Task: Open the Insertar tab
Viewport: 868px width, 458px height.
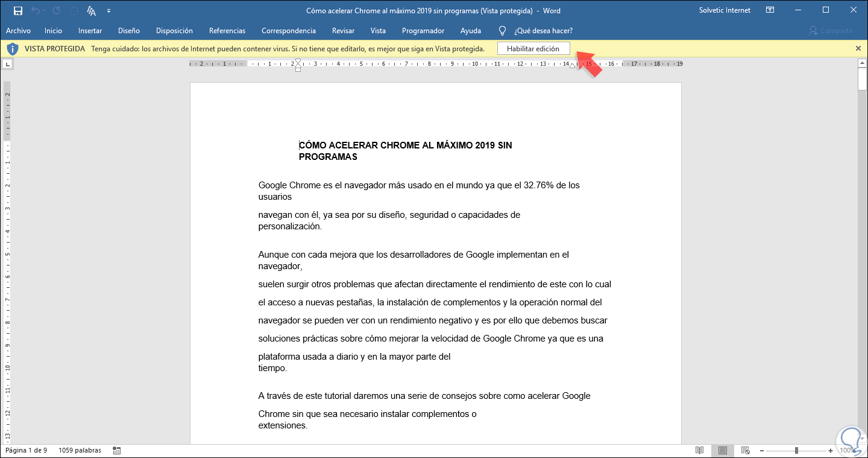Action: (90, 31)
